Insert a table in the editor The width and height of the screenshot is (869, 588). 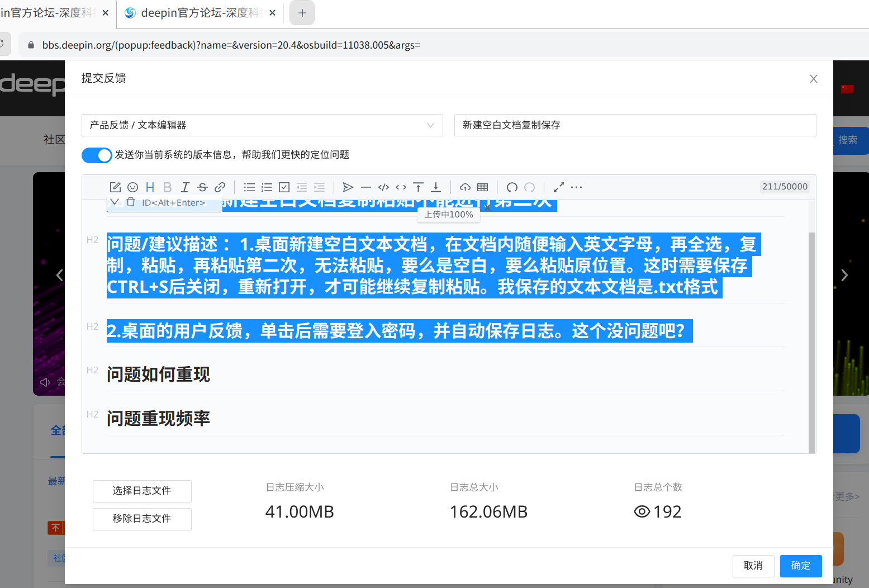click(x=483, y=187)
